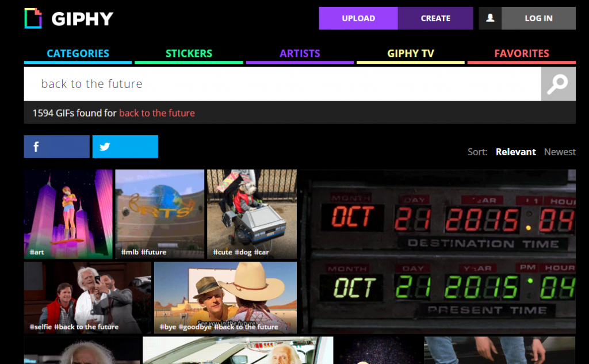589x364 pixels.
Task: Click the red 'back to the future' link
Action: coord(157,113)
